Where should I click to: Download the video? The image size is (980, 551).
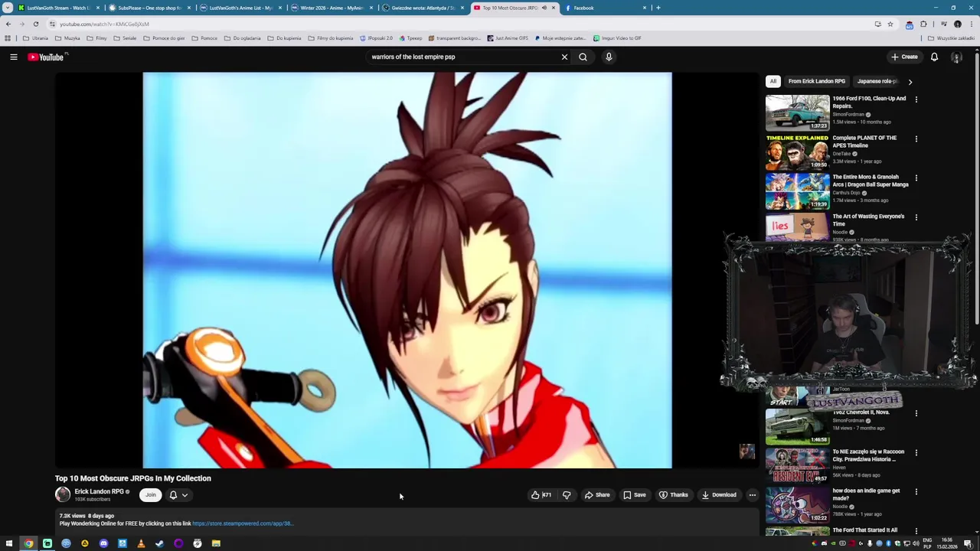pos(720,495)
